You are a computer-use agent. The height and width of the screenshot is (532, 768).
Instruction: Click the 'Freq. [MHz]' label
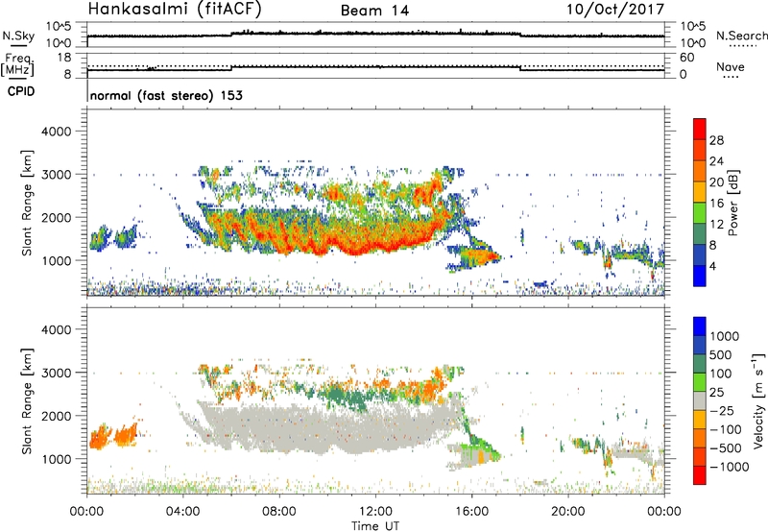coord(17,64)
